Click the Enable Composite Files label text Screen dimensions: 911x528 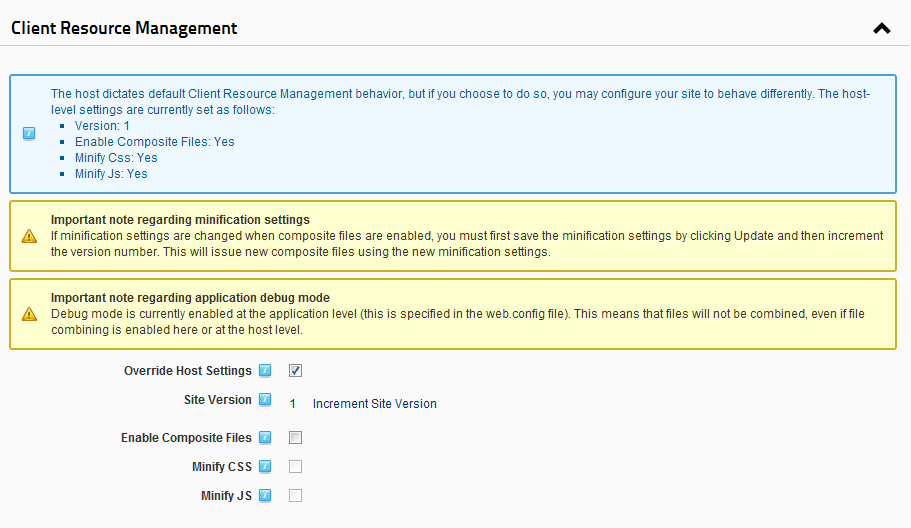coord(186,438)
